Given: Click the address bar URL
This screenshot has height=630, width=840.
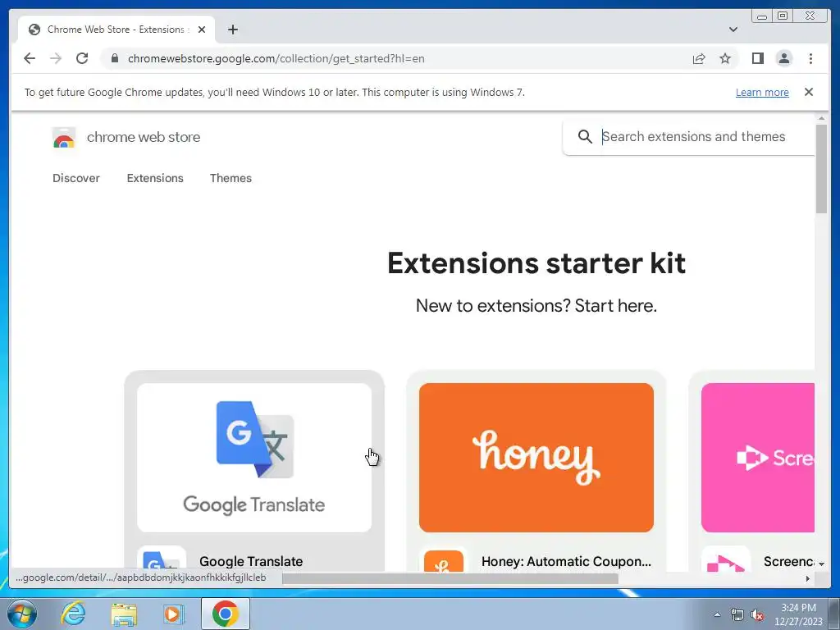Looking at the screenshot, I should pyautogui.click(x=276, y=58).
